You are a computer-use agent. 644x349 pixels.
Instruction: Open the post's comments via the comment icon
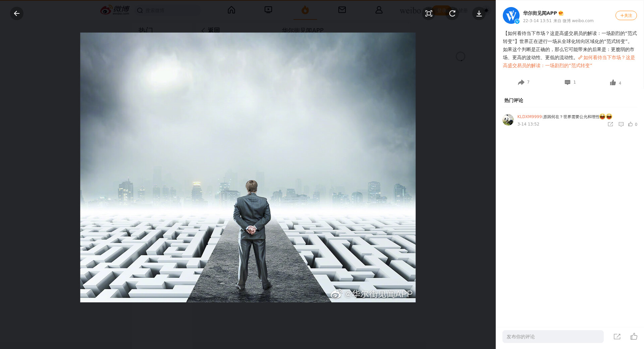tap(568, 83)
